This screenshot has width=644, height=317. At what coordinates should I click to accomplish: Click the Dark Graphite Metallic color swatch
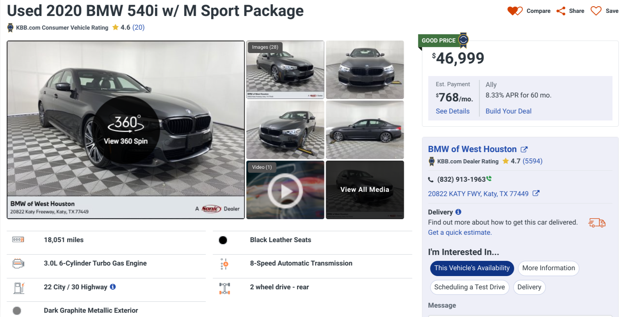[17, 311]
